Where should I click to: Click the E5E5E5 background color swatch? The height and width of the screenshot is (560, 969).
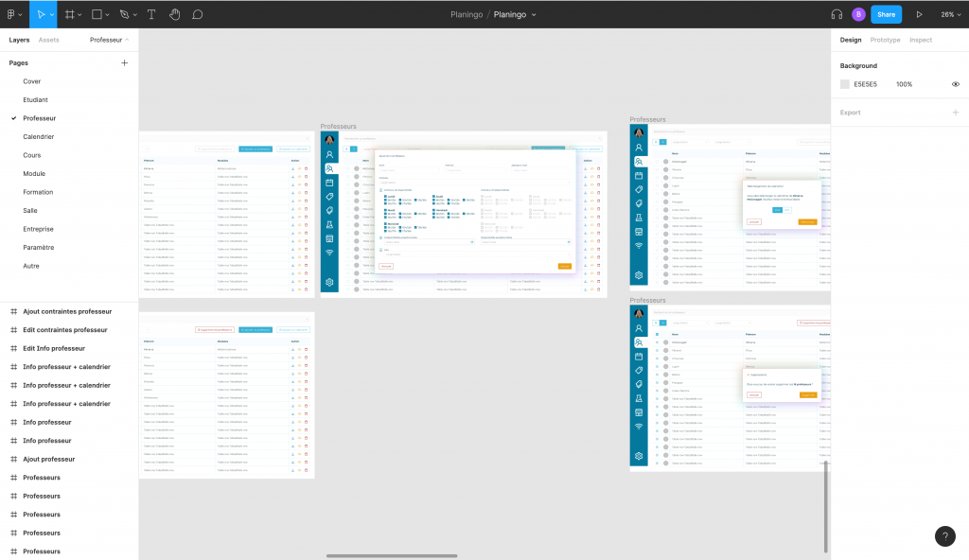click(x=845, y=84)
